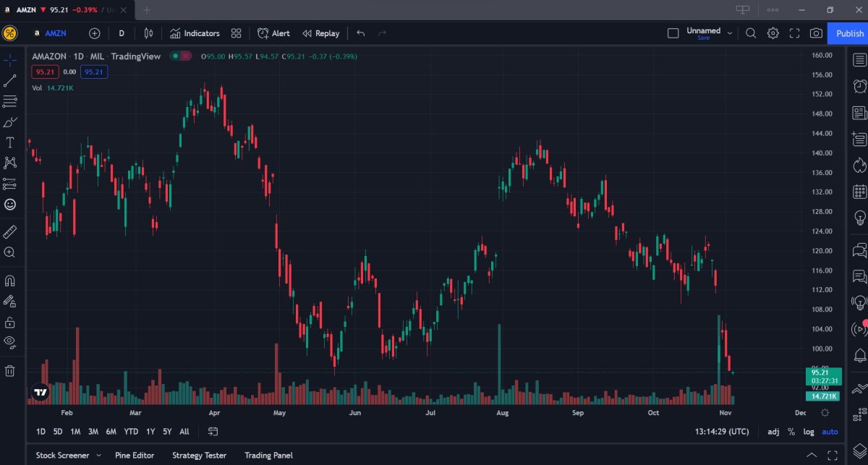Toggle magnet mode for drawings
The width and height of the screenshot is (868, 465).
click(10, 281)
